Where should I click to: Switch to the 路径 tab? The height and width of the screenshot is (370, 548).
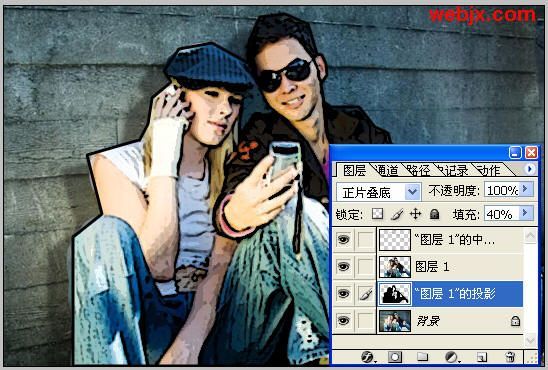[x=419, y=171]
